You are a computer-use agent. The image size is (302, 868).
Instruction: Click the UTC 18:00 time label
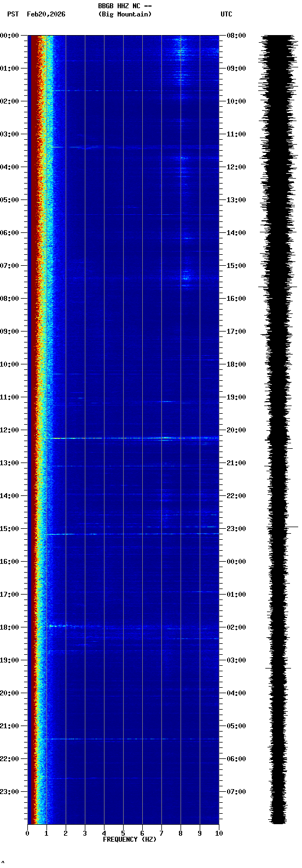236,364
